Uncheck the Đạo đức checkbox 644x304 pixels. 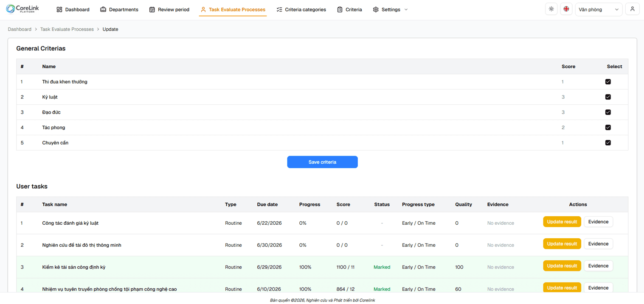point(608,112)
